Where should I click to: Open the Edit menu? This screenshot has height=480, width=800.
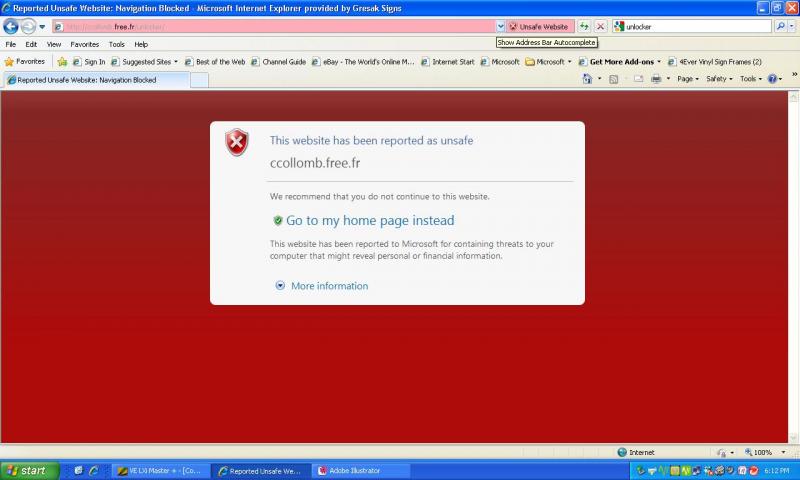click(x=31, y=44)
